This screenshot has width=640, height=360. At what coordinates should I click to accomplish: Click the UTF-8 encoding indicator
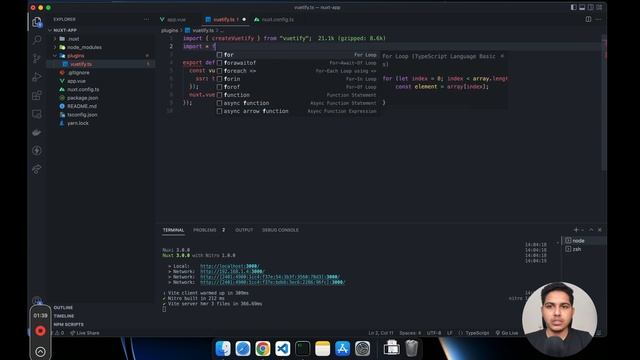pyautogui.click(x=433, y=333)
